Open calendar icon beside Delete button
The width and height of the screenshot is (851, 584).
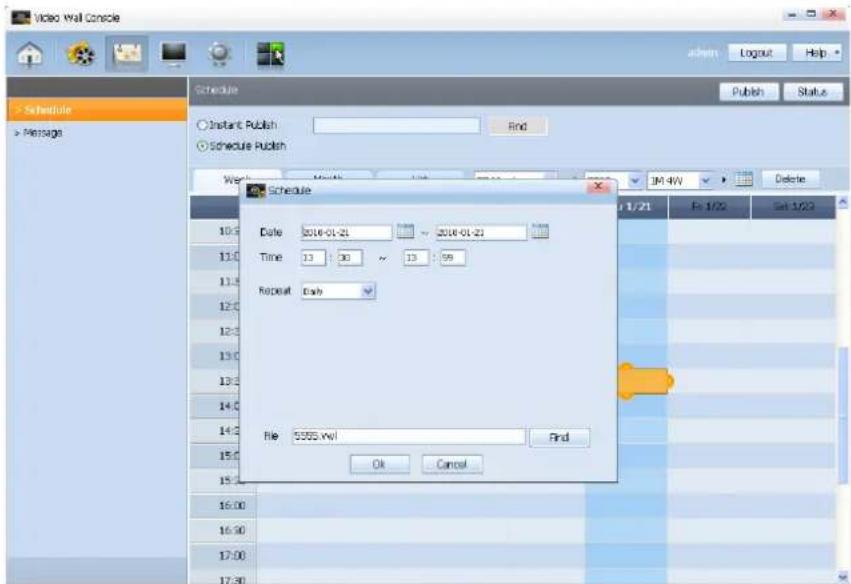[x=744, y=179]
